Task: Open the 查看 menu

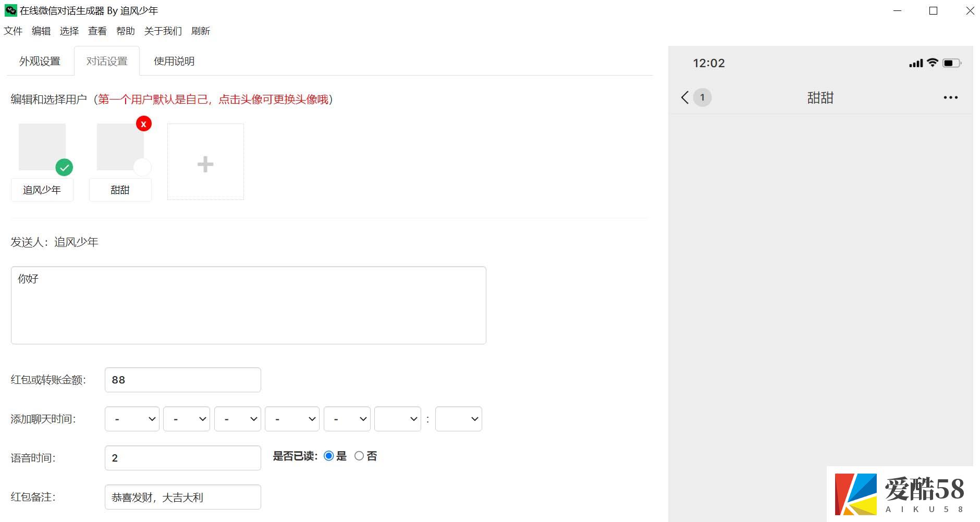Action: (97, 31)
